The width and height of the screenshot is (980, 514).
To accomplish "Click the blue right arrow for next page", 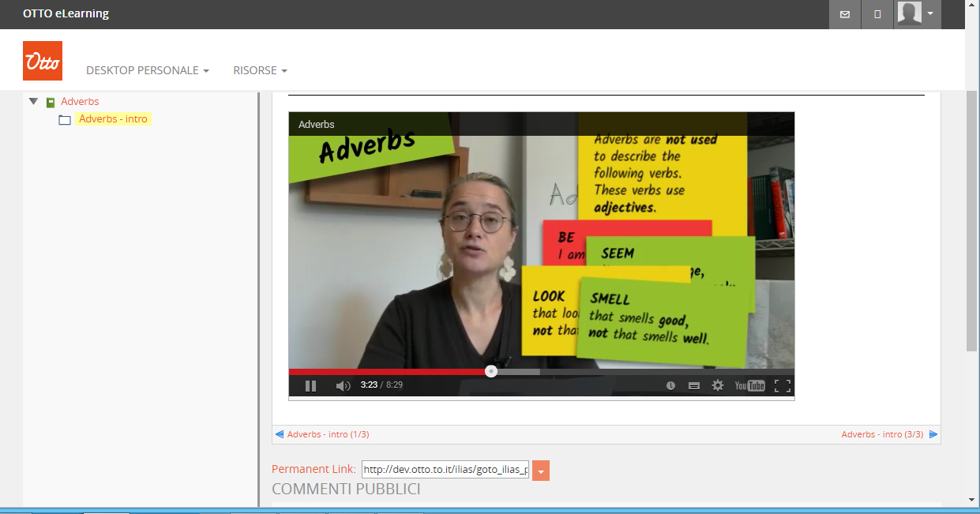I will [933, 434].
